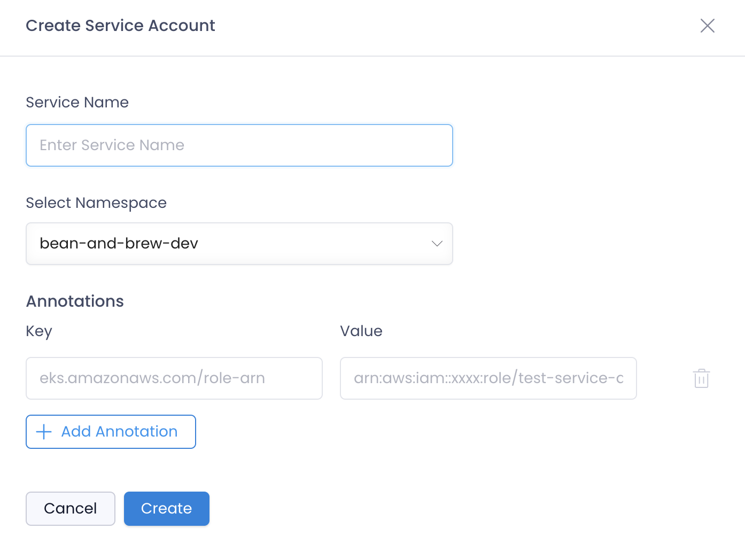Focus the Enter Service Name field
This screenshot has width=745, height=560.
coord(239,145)
